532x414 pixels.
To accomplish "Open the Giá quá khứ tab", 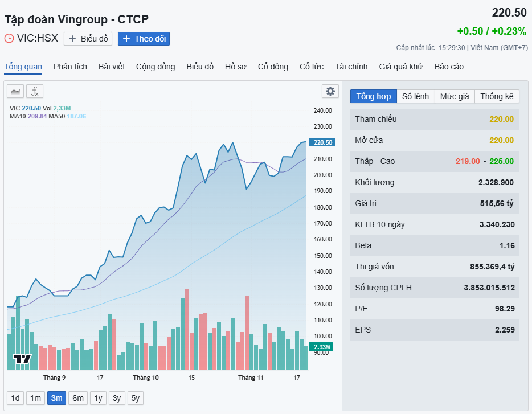I will [401, 67].
